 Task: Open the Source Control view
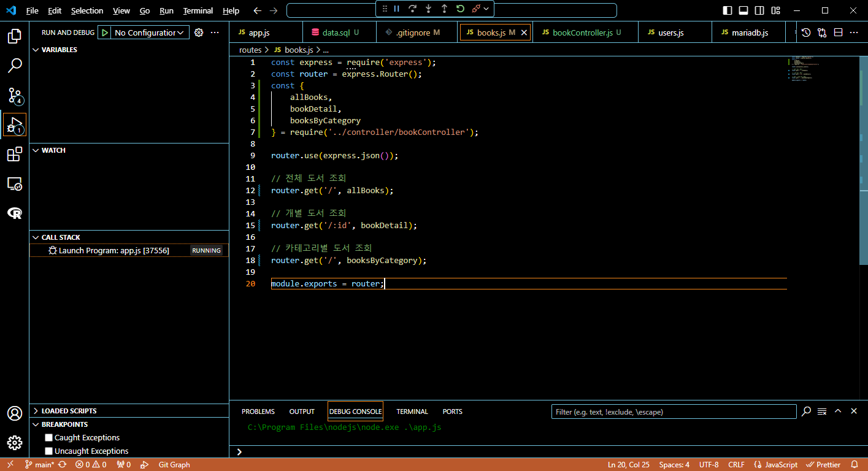coord(15,95)
